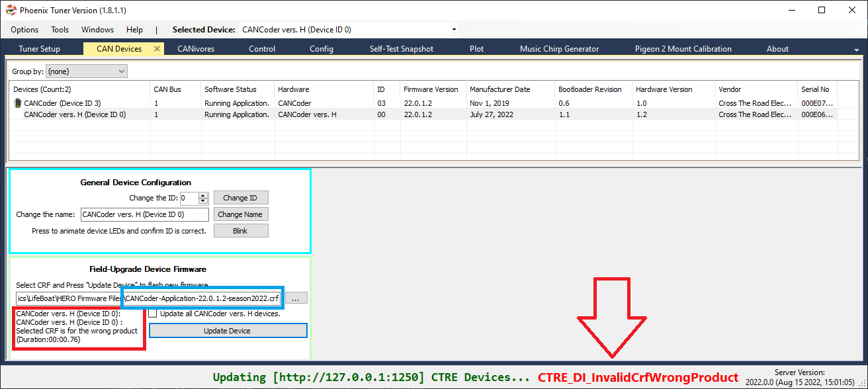Click the 'Nov 1, 2019' manufacturer date cell
Viewport: 868px width, 389px height.
490,103
